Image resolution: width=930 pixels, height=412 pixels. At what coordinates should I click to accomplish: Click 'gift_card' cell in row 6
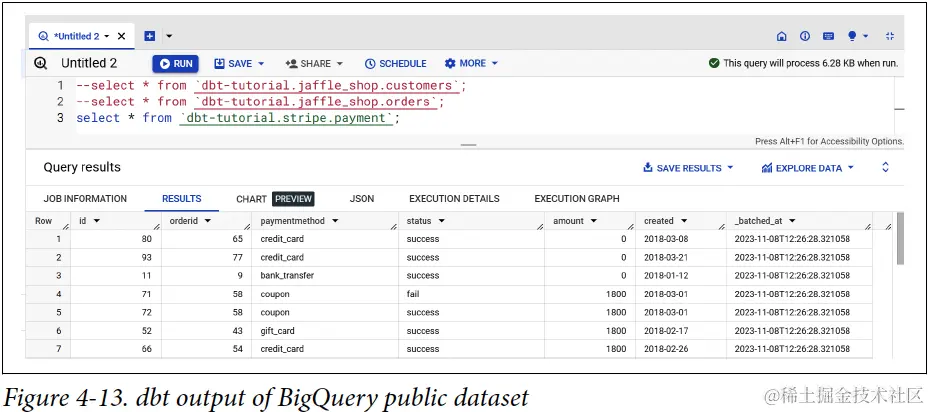(324, 331)
